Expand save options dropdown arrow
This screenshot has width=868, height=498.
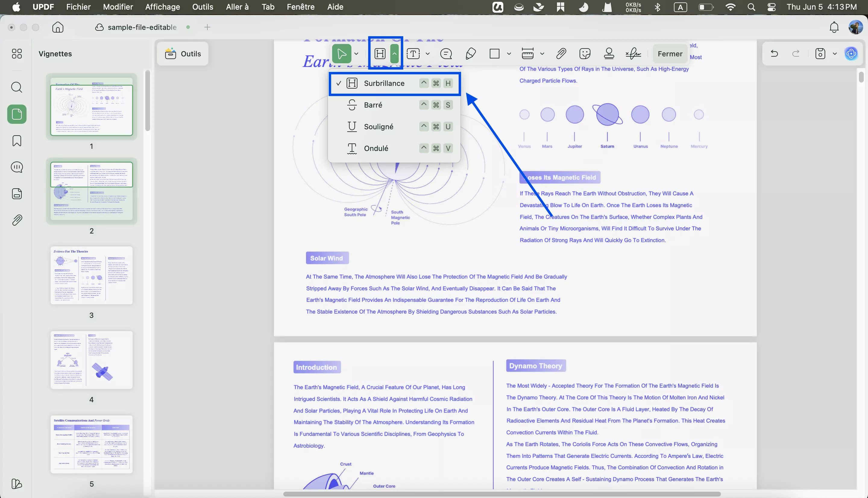click(835, 54)
